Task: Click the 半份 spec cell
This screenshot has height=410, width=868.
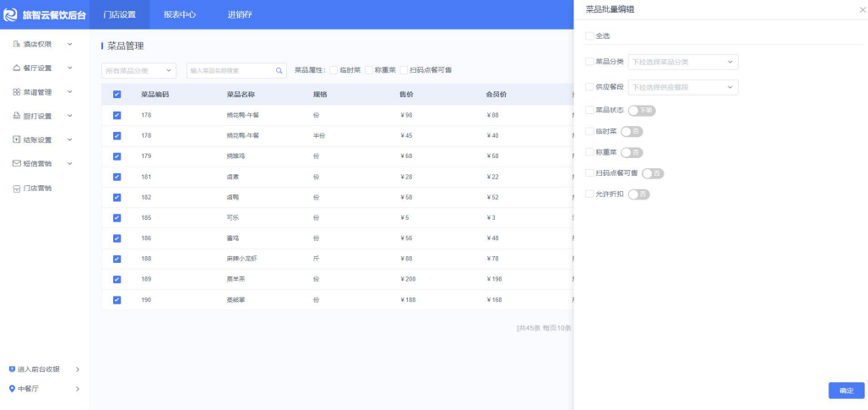Action: pos(319,136)
